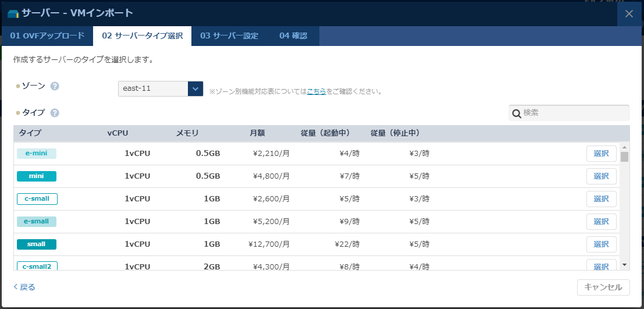
Task: Go to 04 確認 tab
Action: click(293, 36)
